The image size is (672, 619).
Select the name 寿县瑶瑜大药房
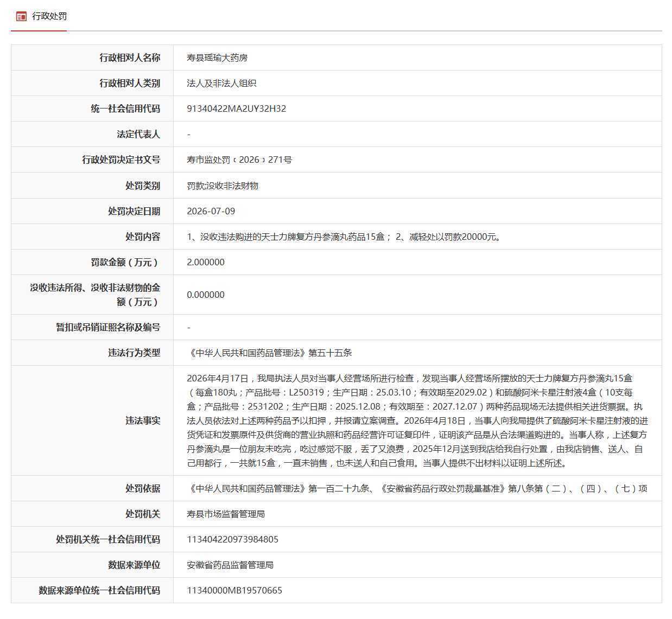click(x=217, y=58)
